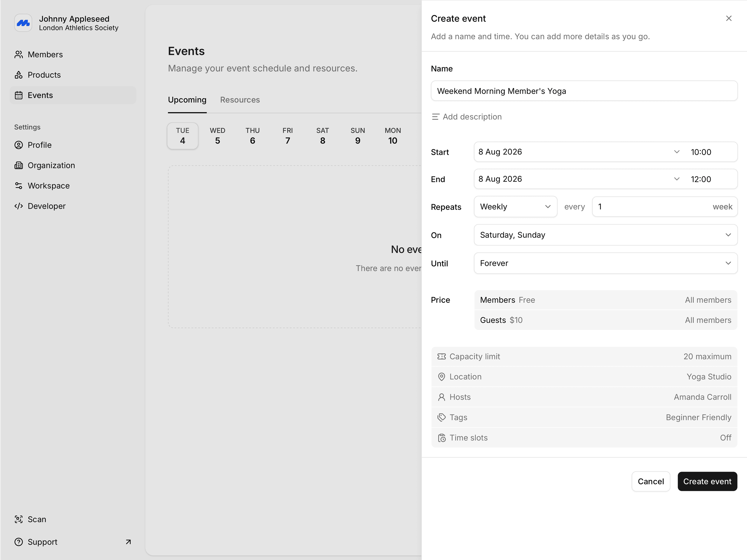Click the Workspace sliders icon
This screenshot has height=560, width=747.
tap(18, 186)
